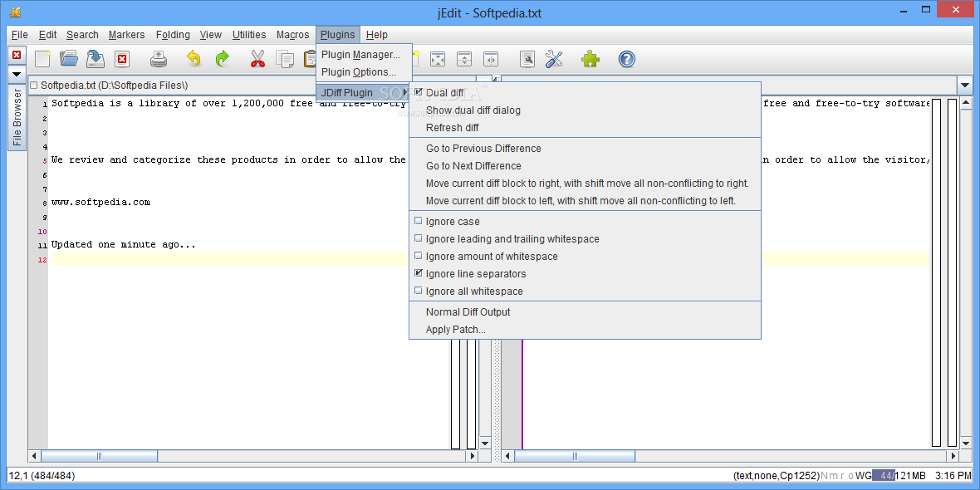Open the File Browser side tab
The image size is (980, 490).
[x=17, y=117]
